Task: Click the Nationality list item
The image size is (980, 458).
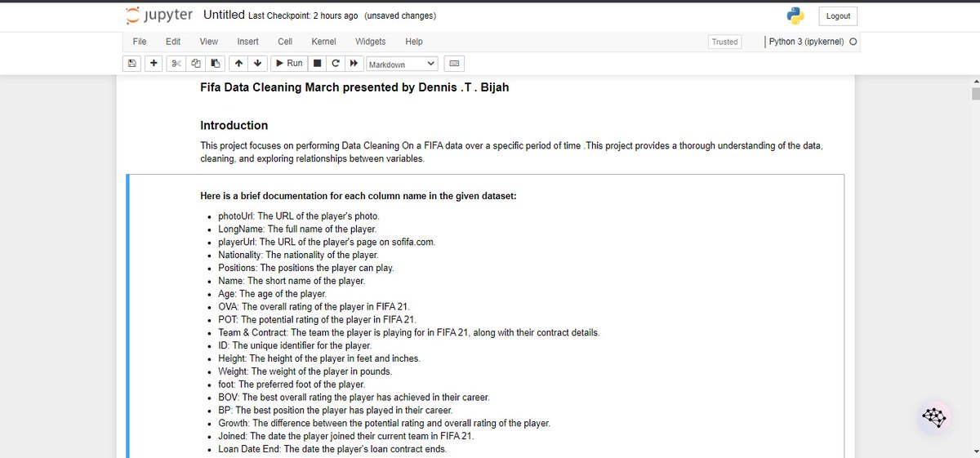Action: (298, 255)
